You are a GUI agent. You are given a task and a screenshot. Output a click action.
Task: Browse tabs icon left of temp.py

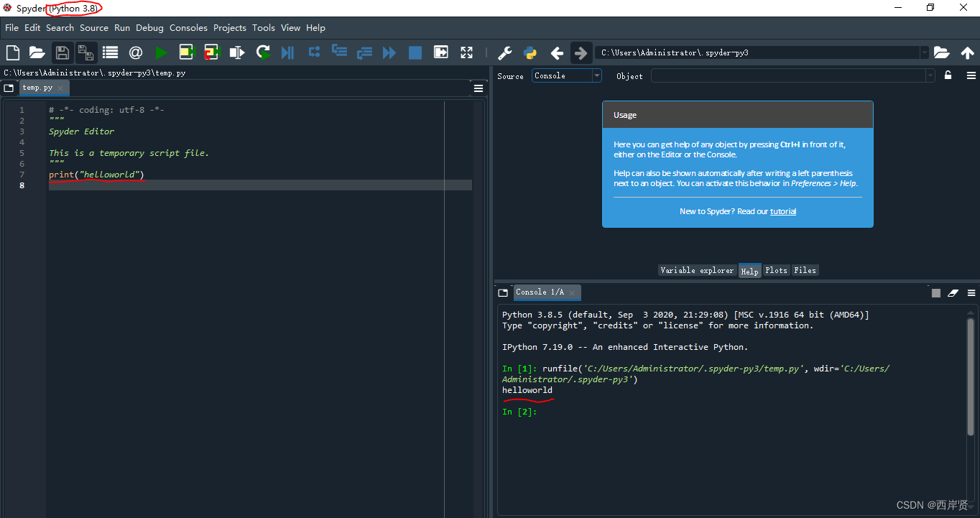(9, 88)
